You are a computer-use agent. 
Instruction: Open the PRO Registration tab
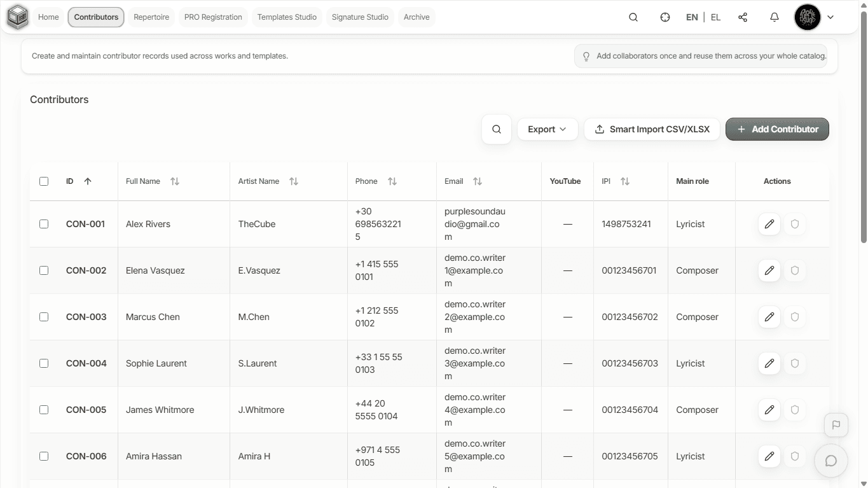click(213, 17)
